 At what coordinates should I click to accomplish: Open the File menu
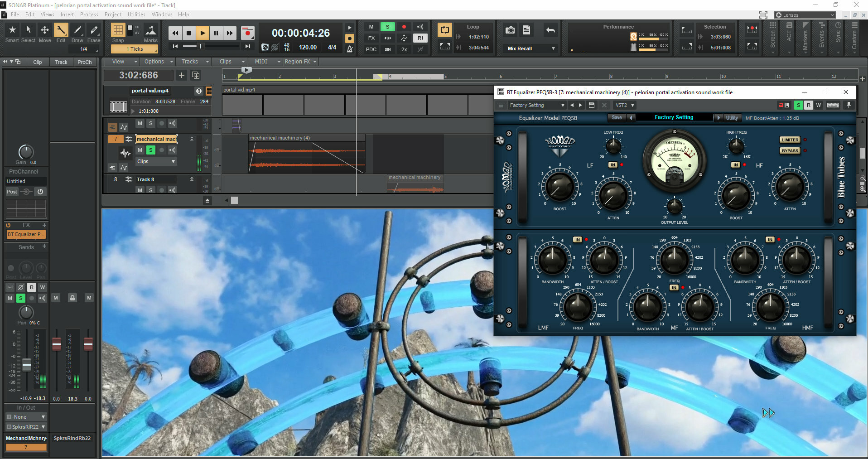(x=15, y=14)
